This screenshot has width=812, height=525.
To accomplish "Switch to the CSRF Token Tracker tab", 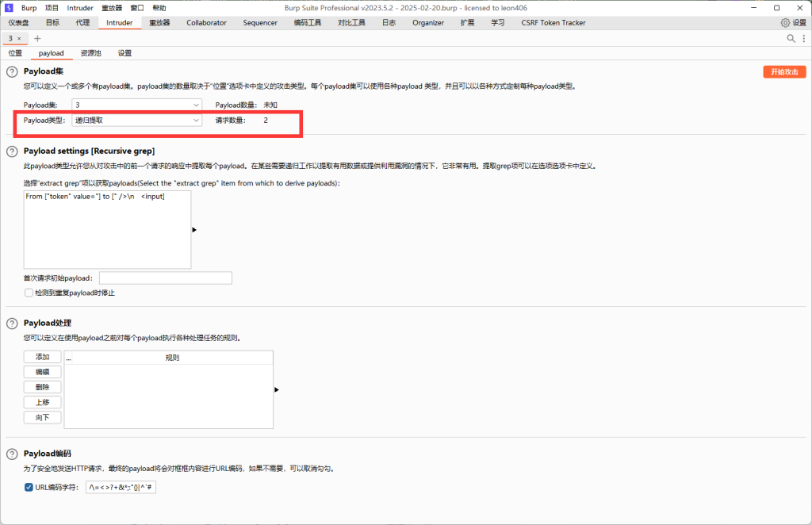I will (x=553, y=23).
